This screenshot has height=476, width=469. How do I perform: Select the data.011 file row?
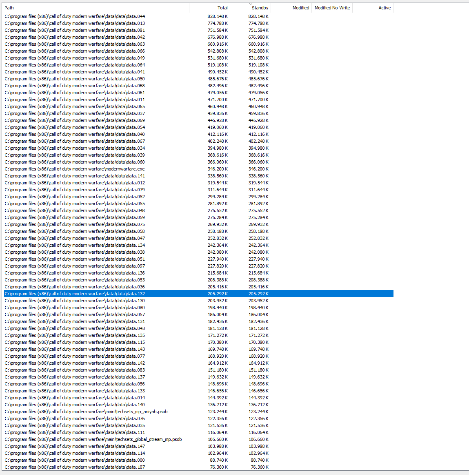[199, 100]
